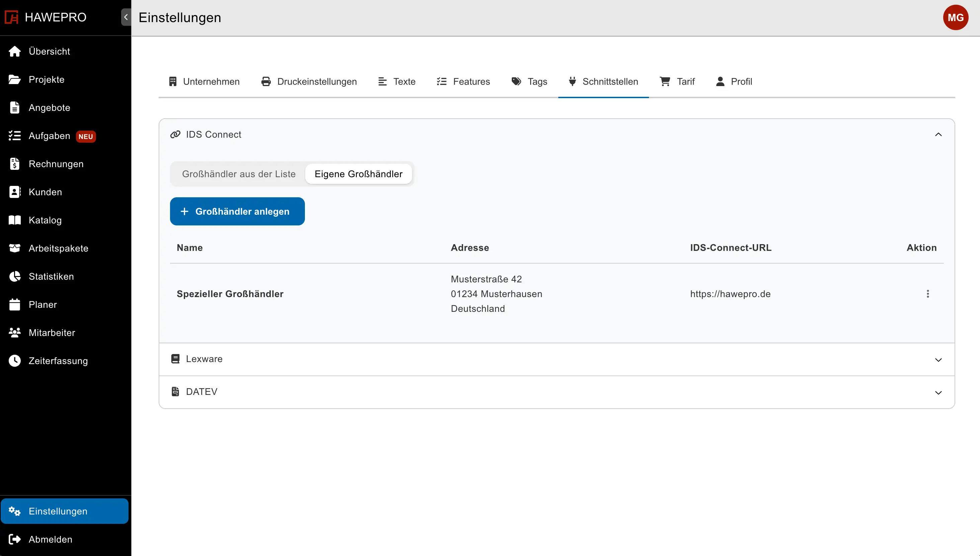The width and height of the screenshot is (980, 556).
Task: Click the https://hawepro.de URL cell
Action: pos(730,294)
